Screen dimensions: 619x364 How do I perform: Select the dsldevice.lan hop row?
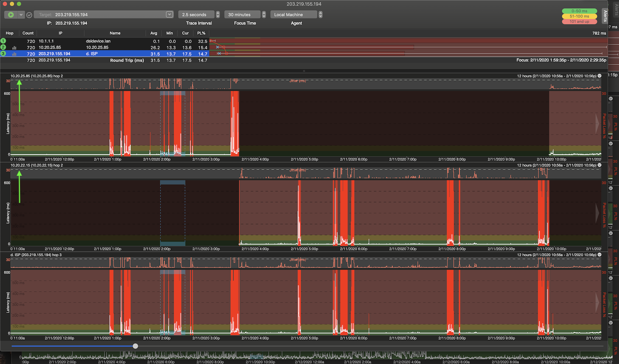tap(98, 41)
